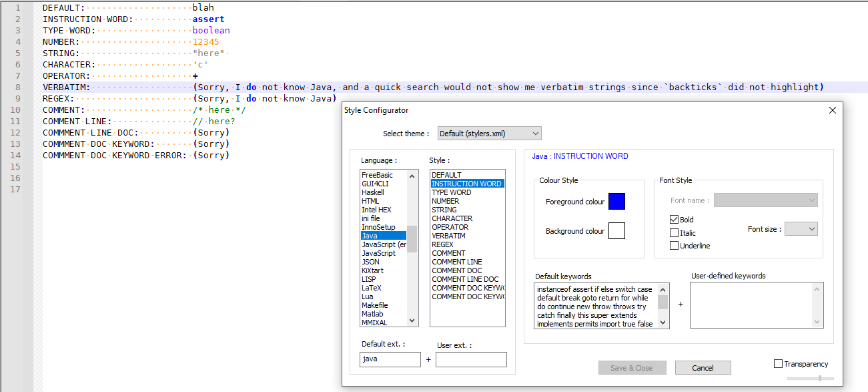The height and width of the screenshot is (392, 868).
Task: Click Language list scroll up arrow
Action: [x=412, y=176]
